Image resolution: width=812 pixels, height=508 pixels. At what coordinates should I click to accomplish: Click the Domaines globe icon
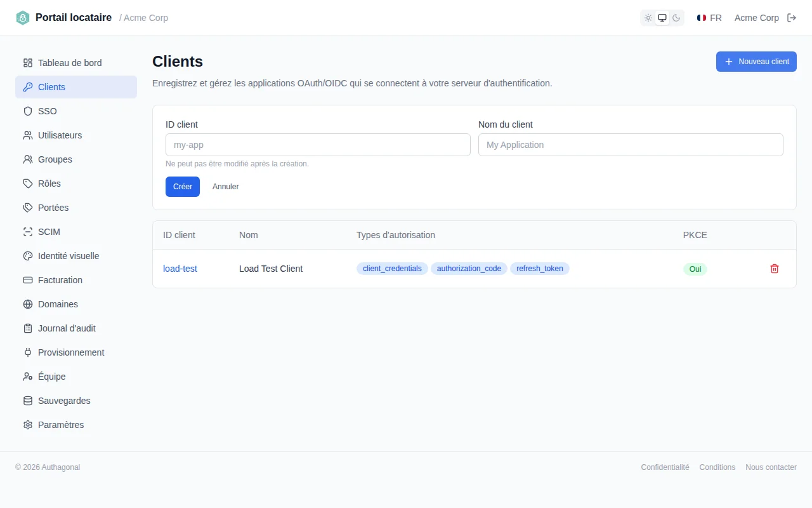pyautogui.click(x=28, y=304)
